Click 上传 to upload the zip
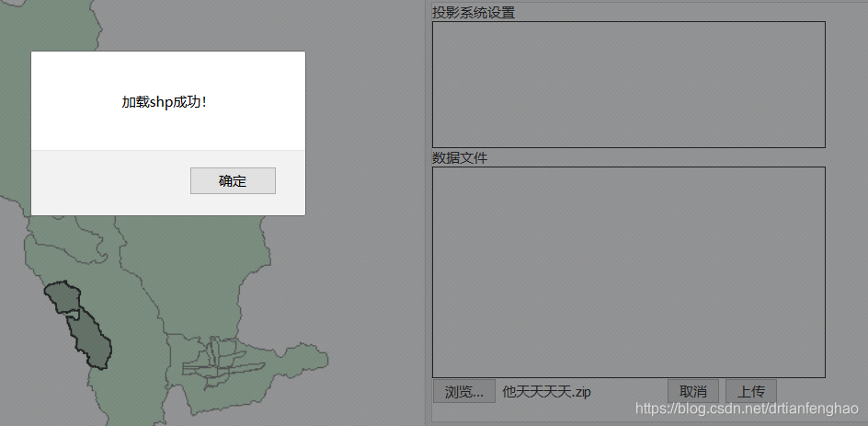This screenshot has height=426, width=868. [751, 391]
